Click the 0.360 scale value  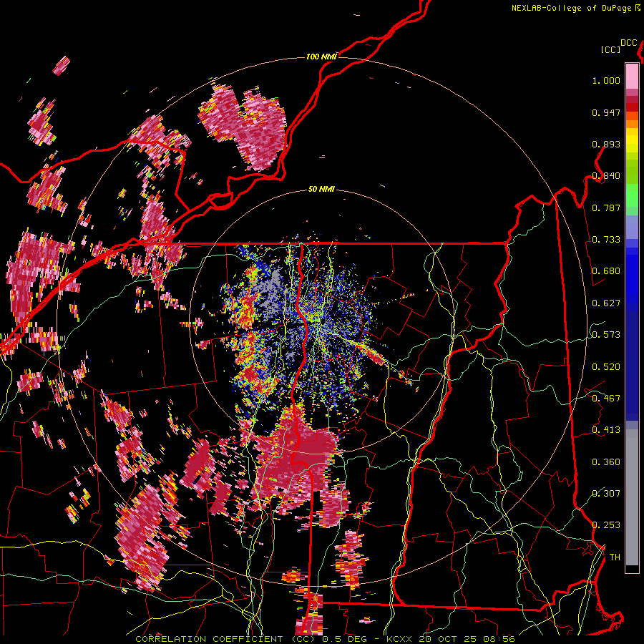(606, 462)
